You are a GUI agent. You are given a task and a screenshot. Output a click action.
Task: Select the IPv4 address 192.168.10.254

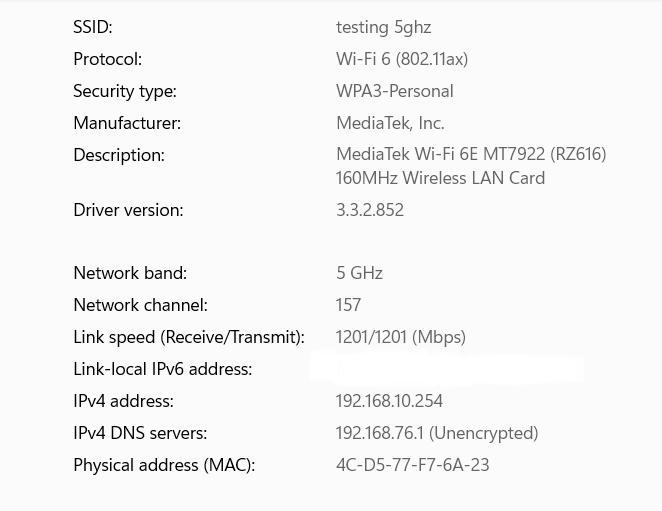(389, 401)
